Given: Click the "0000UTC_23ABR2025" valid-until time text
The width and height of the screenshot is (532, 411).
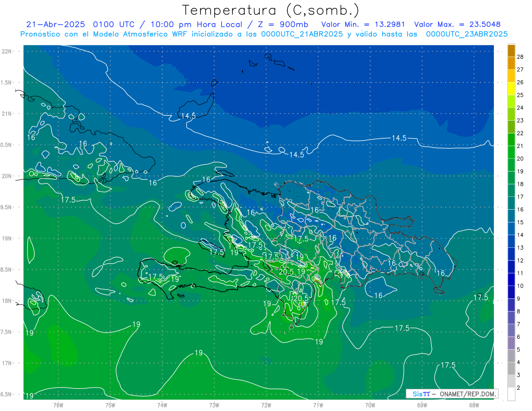Looking at the screenshot, I should 467,34.
